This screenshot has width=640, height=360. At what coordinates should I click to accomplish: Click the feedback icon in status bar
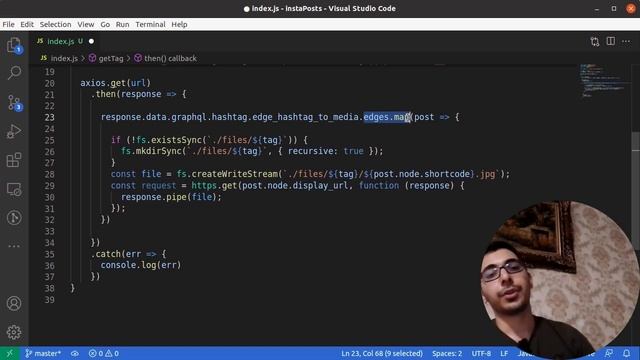609,353
